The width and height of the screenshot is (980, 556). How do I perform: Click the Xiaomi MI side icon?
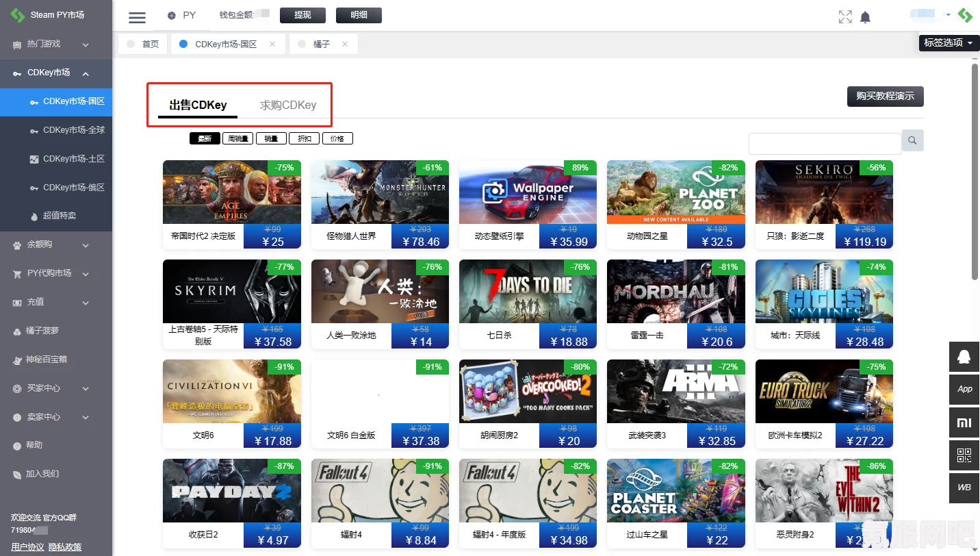coord(964,422)
